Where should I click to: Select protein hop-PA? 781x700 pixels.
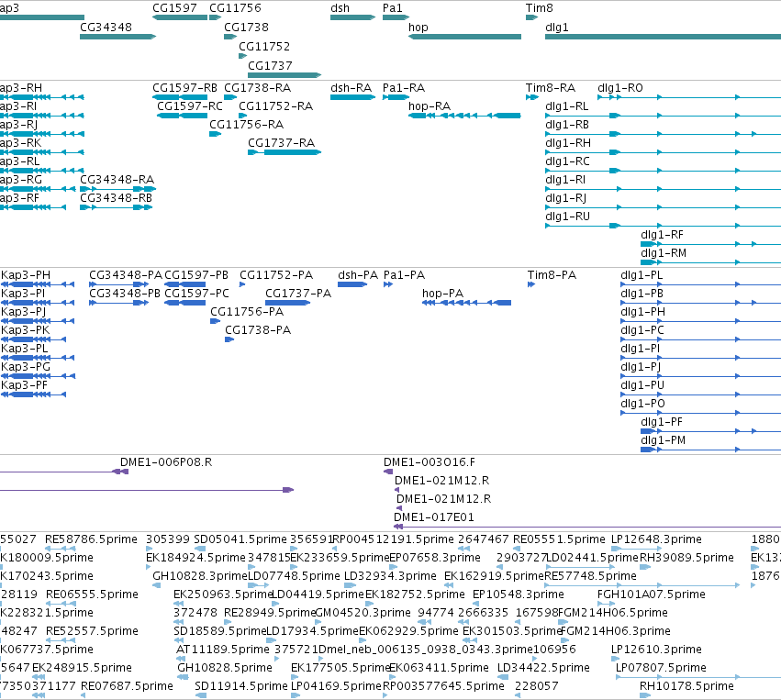[467, 303]
